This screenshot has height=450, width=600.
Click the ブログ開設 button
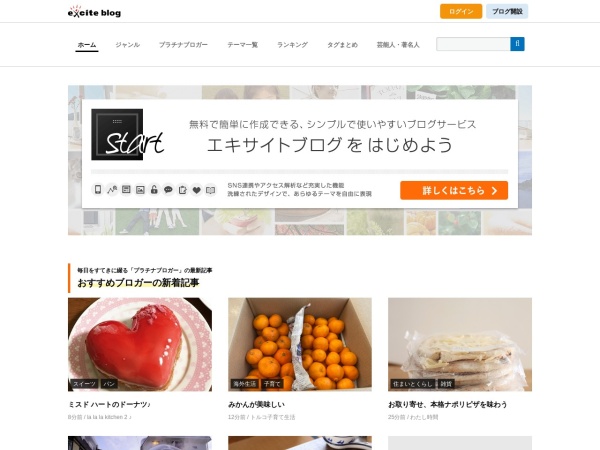point(507,11)
